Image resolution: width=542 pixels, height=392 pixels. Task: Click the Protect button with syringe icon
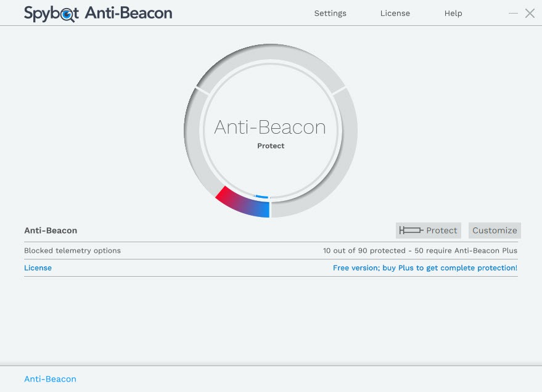coord(429,231)
